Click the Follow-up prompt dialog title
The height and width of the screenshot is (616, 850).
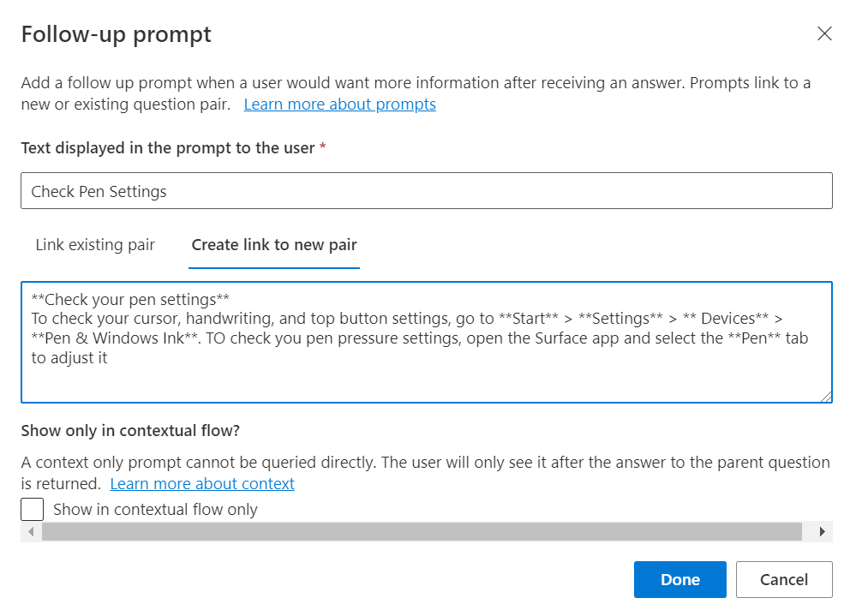[x=117, y=34]
